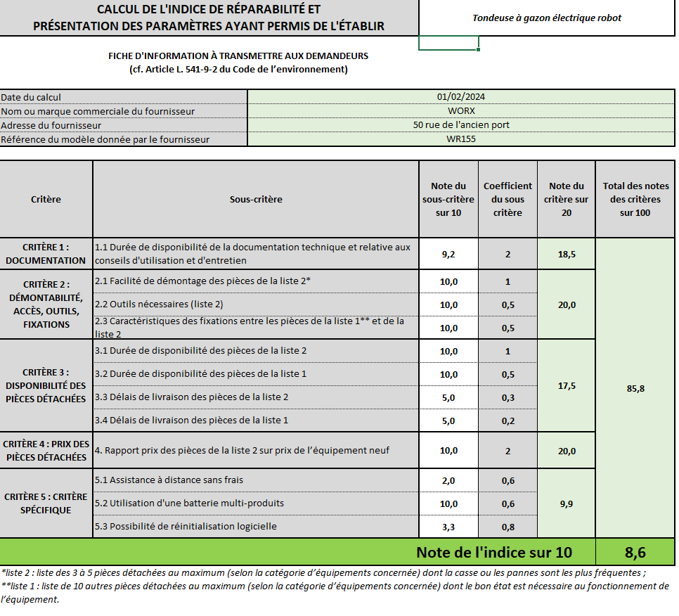Click the total score "85,8"
Viewport: 679px width, 616px height.
click(635, 388)
